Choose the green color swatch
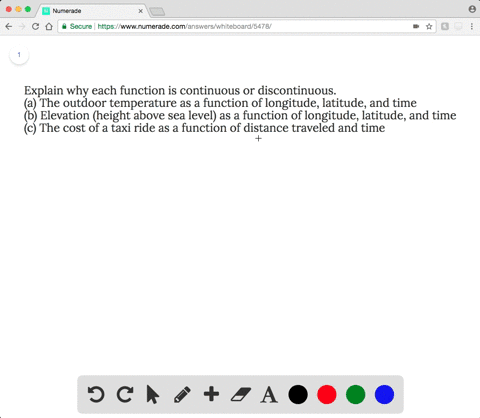Viewport: 480px width, 418px height. 356,395
